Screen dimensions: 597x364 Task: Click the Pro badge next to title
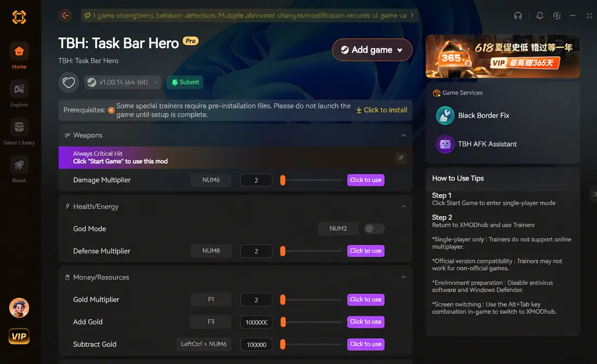[190, 41]
